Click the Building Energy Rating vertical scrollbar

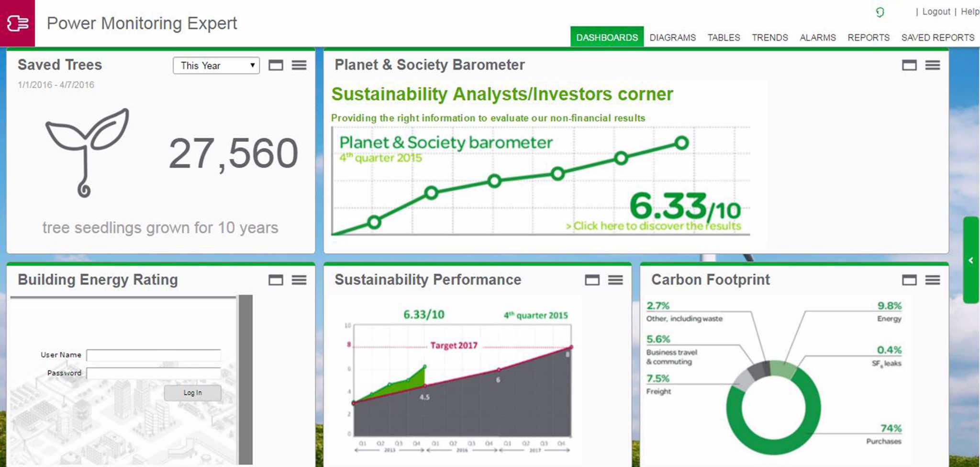coord(245,379)
